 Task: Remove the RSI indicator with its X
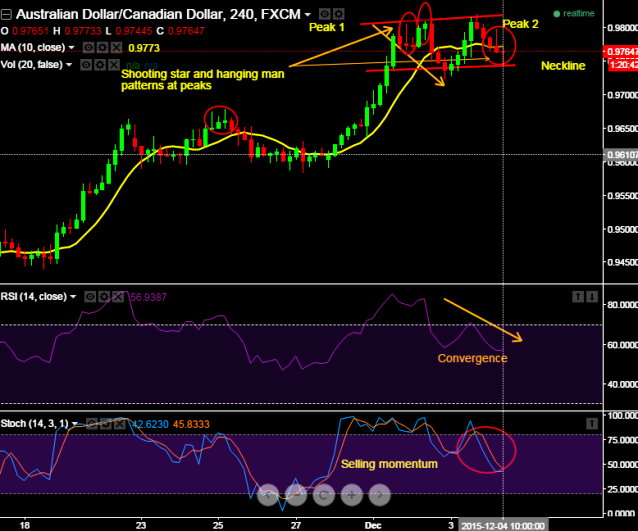coord(118,297)
